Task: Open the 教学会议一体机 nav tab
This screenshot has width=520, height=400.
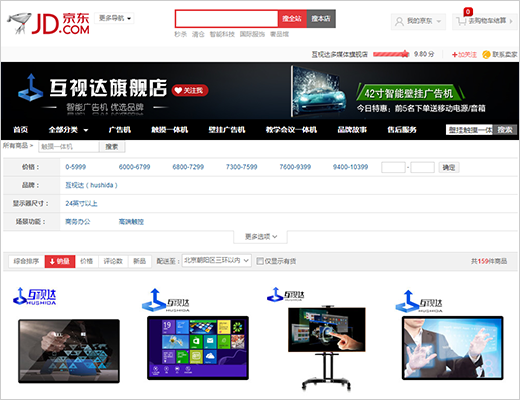Action: pos(291,130)
